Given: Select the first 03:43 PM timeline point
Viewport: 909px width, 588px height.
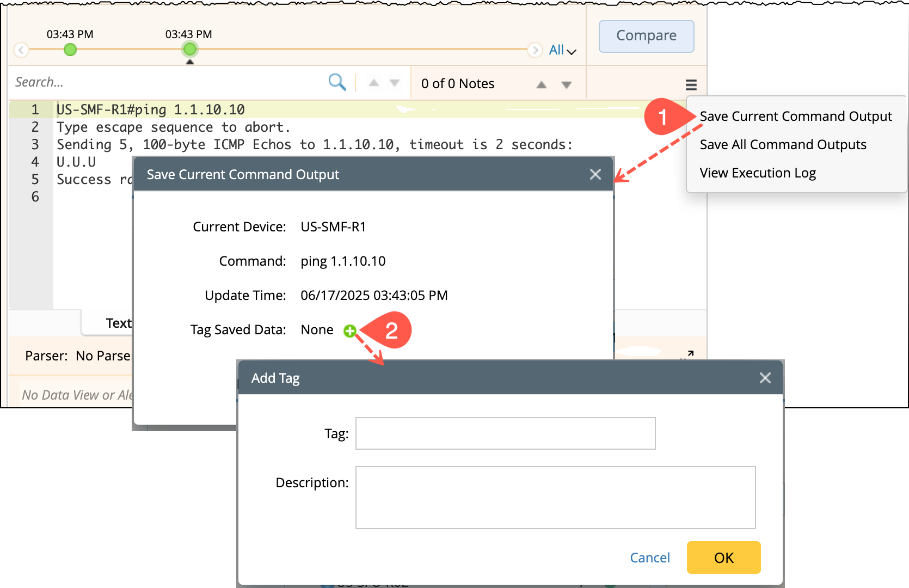Looking at the screenshot, I should 70,50.
